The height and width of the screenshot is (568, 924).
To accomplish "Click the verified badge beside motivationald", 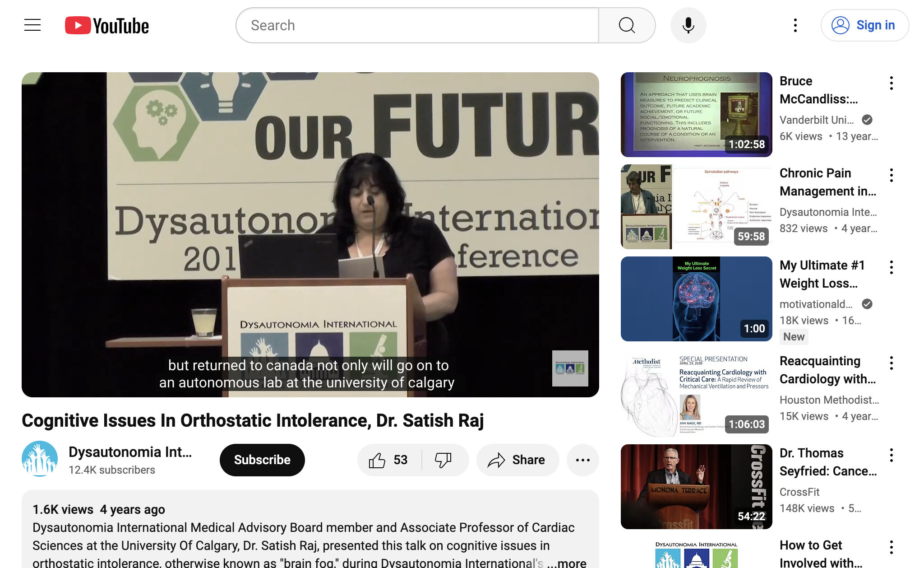I will click(x=867, y=304).
